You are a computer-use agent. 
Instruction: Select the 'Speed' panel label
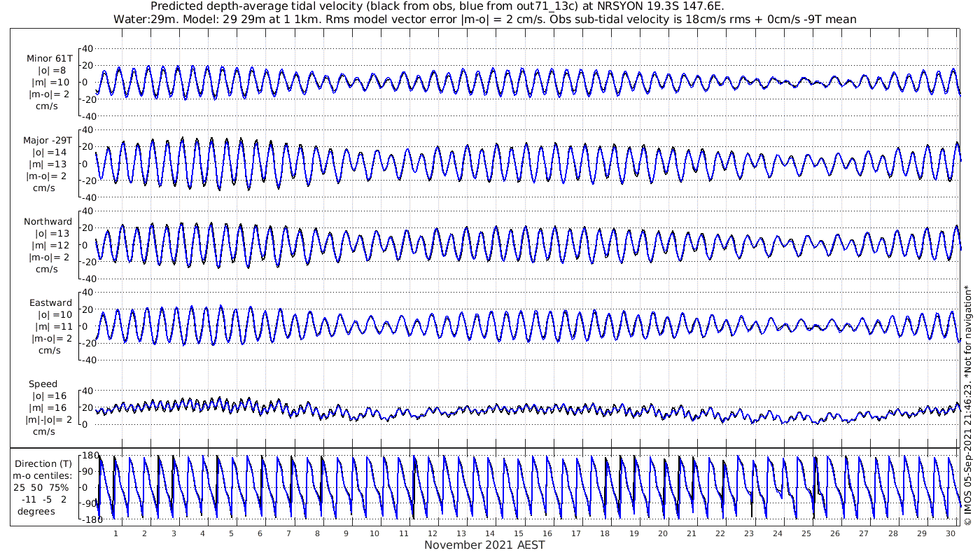click(x=43, y=384)
